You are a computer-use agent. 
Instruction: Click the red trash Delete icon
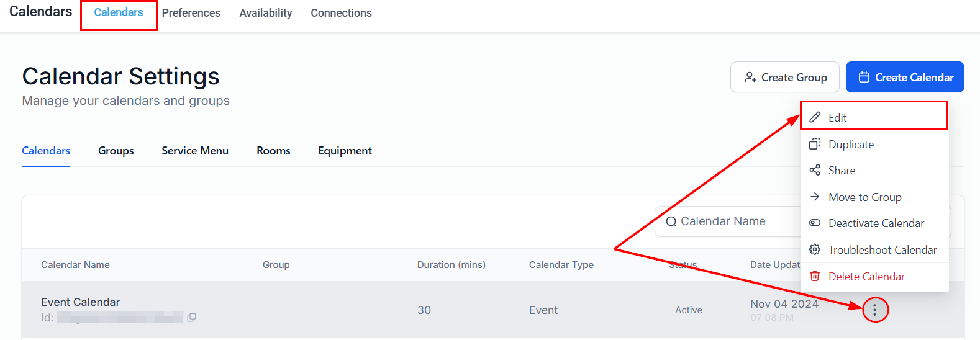(x=815, y=276)
